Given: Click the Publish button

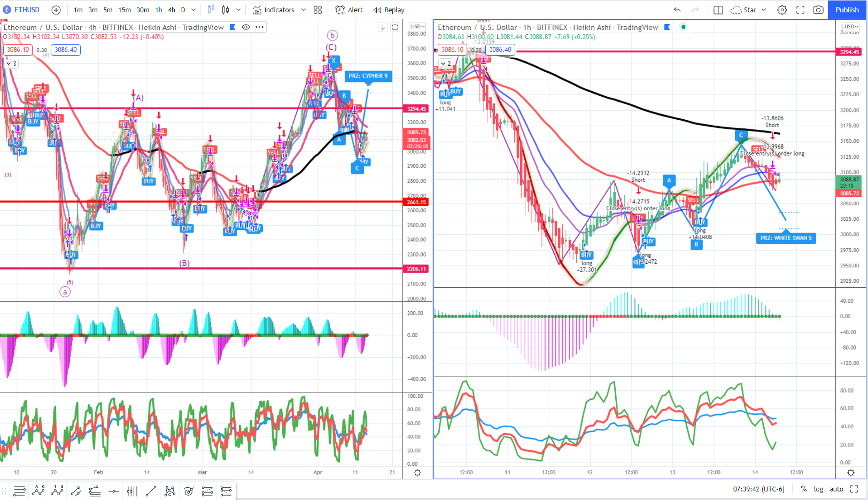Looking at the screenshot, I should click(847, 10).
